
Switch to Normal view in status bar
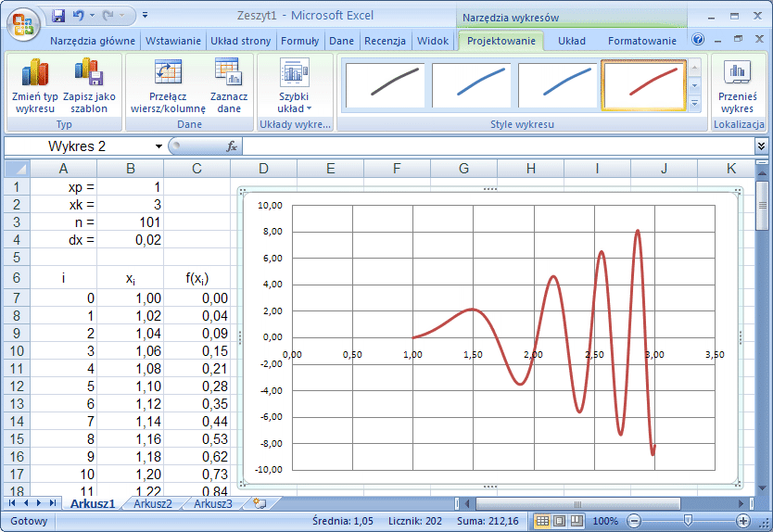click(x=543, y=521)
